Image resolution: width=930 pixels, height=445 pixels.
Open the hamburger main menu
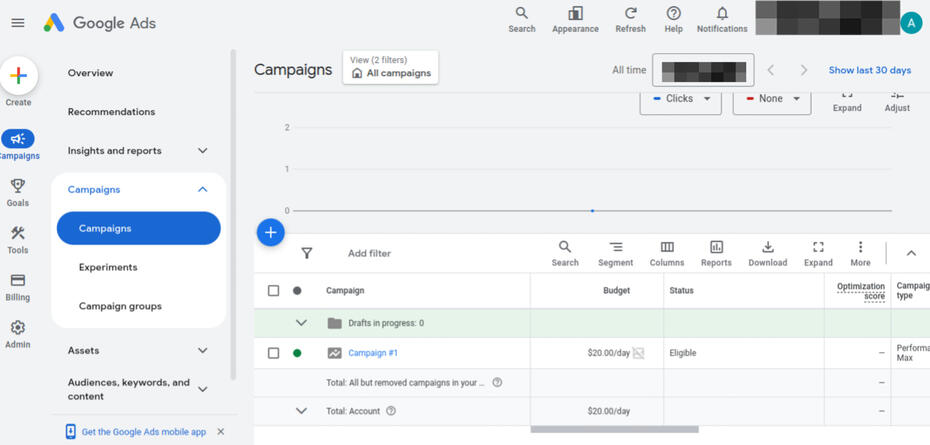(18, 22)
